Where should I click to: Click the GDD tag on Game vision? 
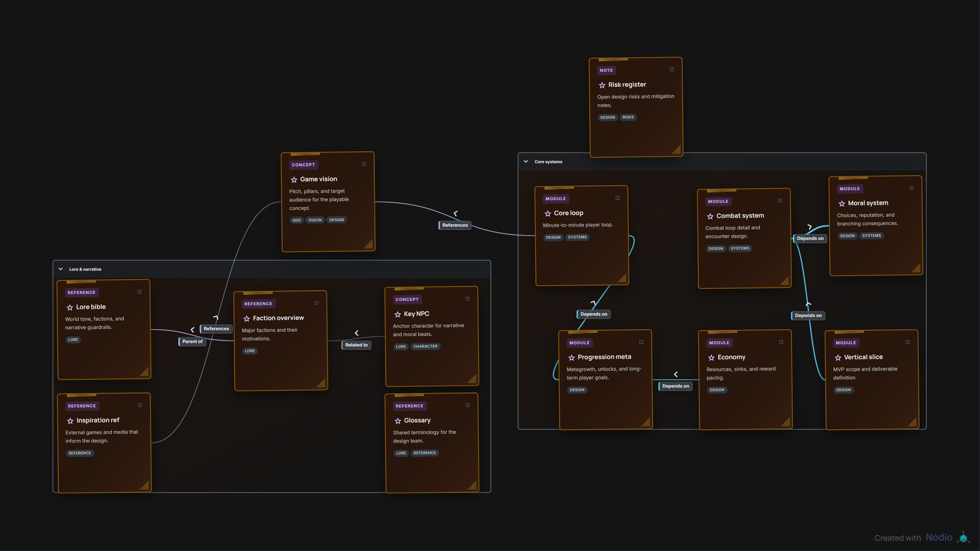[296, 220]
